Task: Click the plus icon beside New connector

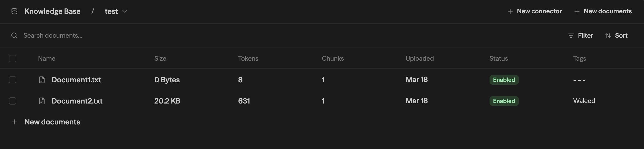Action: pos(510,11)
